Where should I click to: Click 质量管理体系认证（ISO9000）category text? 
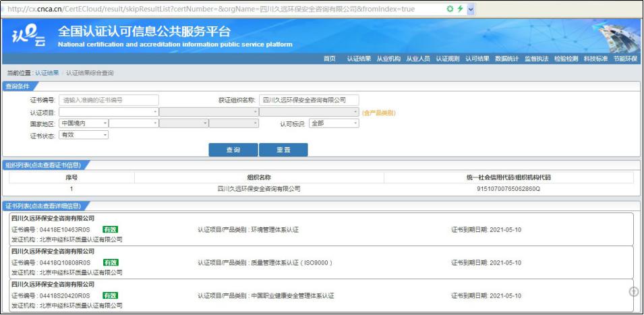(292, 262)
